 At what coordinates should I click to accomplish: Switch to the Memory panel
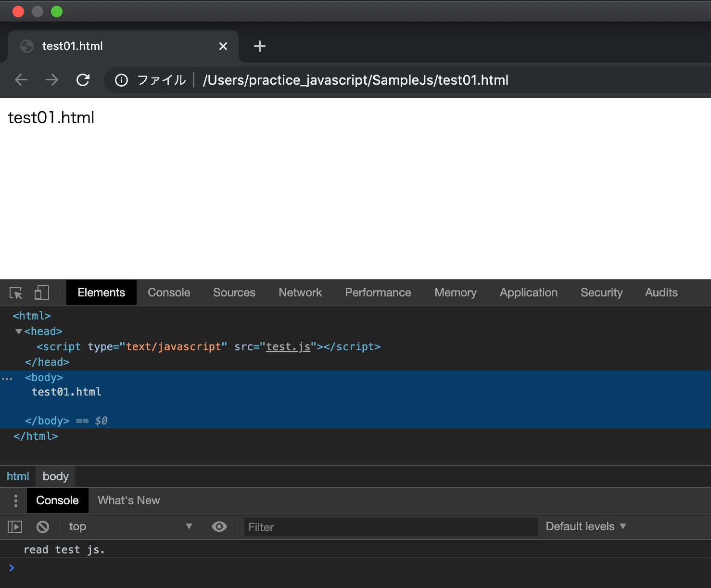[455, 292]
